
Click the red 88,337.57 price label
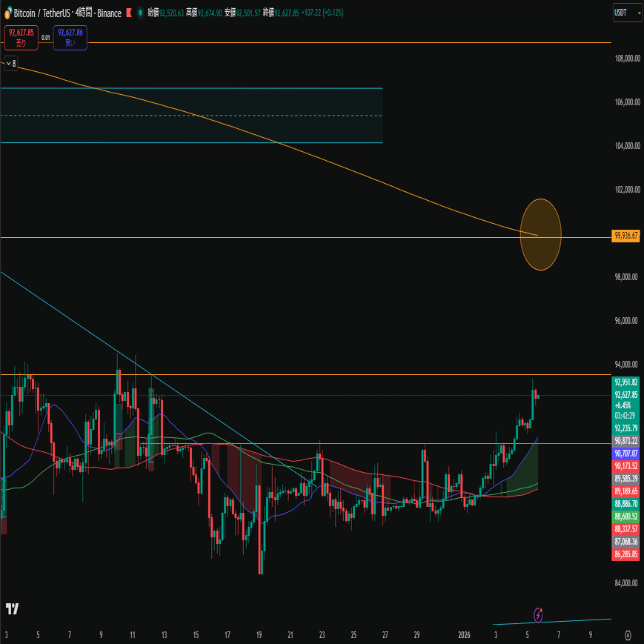pyautogui.click(x=625, y=529)
